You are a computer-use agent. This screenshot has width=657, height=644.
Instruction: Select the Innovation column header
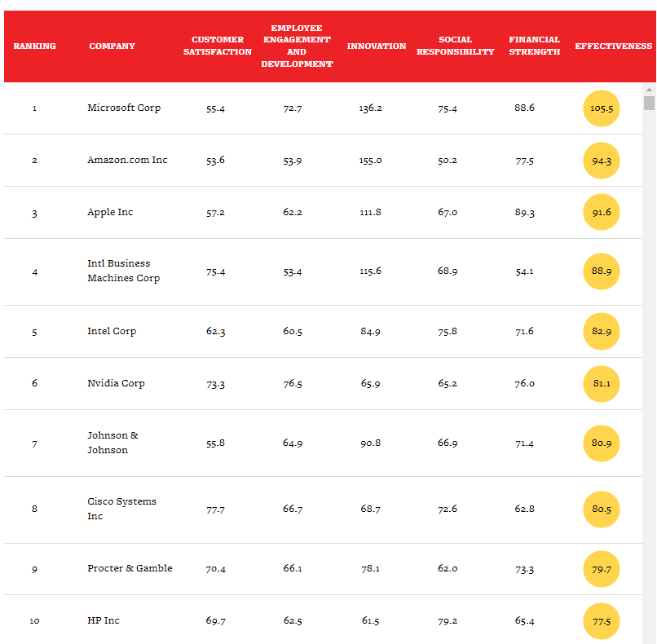(x=376, y=46)
